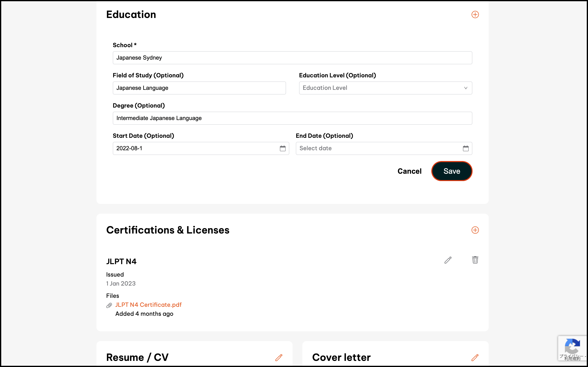Open the End Date calendar picker

click(x=465, y=148)
